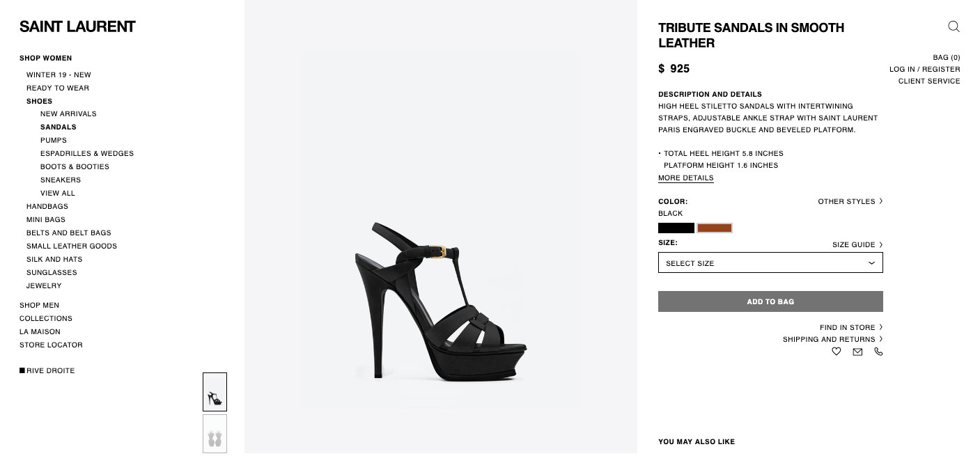Image resolution: width=980 pixels, height=456 pixels.
Task: Click Find in Store link
Action: 850,327
